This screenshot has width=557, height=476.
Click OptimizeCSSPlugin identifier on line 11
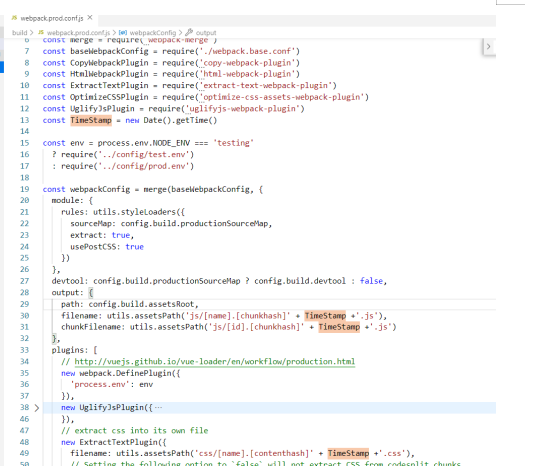(109, 97)
